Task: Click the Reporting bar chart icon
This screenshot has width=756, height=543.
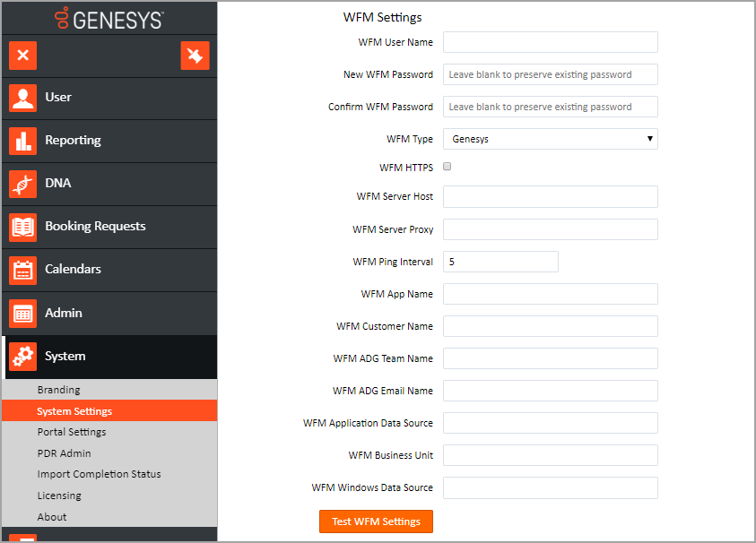Action: pyautogui.click(x=23, y=141)
